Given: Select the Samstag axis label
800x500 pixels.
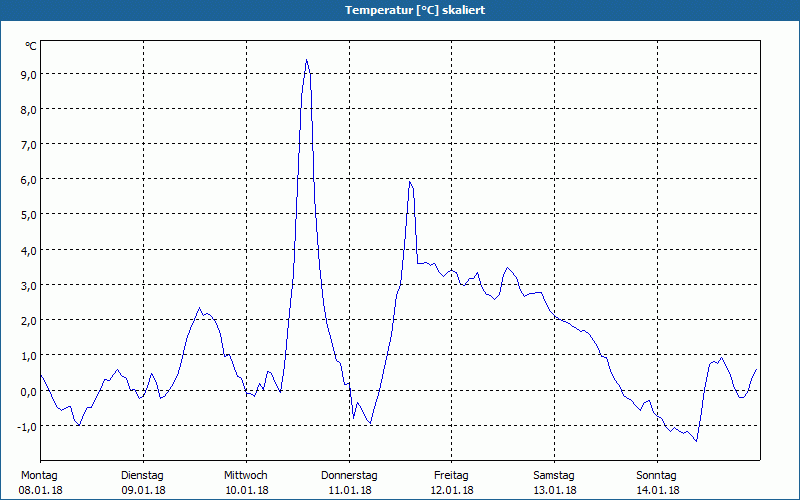Looking at the screenshot, I should tap(554, 476).
